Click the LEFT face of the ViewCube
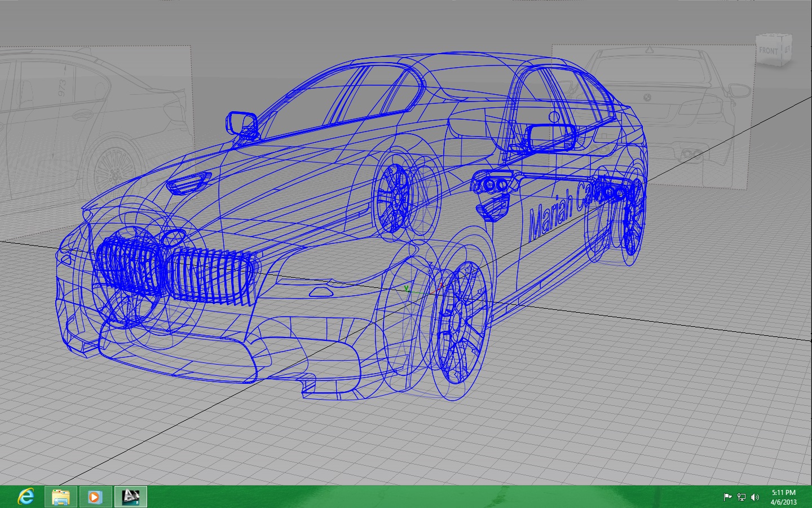The image size is (812, 508). pyautogui.click(x=787, y=50)
